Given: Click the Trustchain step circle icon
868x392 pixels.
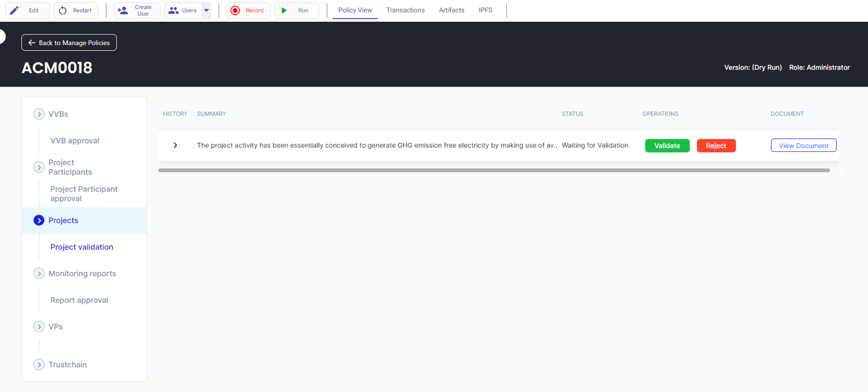Looking at the screenshot, I should (x=39, y=365).
